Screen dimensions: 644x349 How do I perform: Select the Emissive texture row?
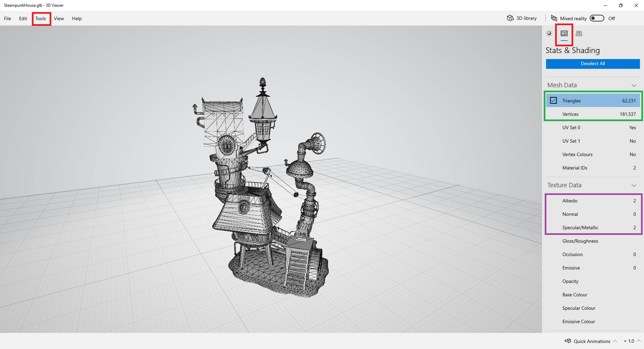pyautogui.click(x=593, y=268)
